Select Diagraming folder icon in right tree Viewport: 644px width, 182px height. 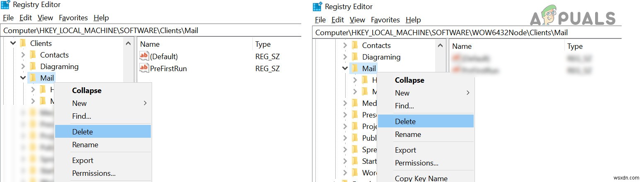click(x=355, y=57)
